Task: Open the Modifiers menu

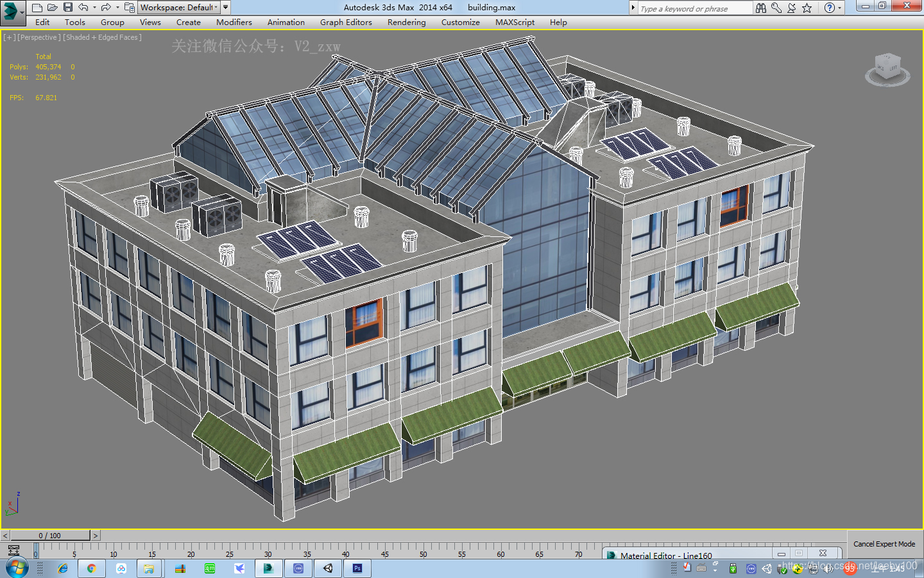Action: [234, 22]
